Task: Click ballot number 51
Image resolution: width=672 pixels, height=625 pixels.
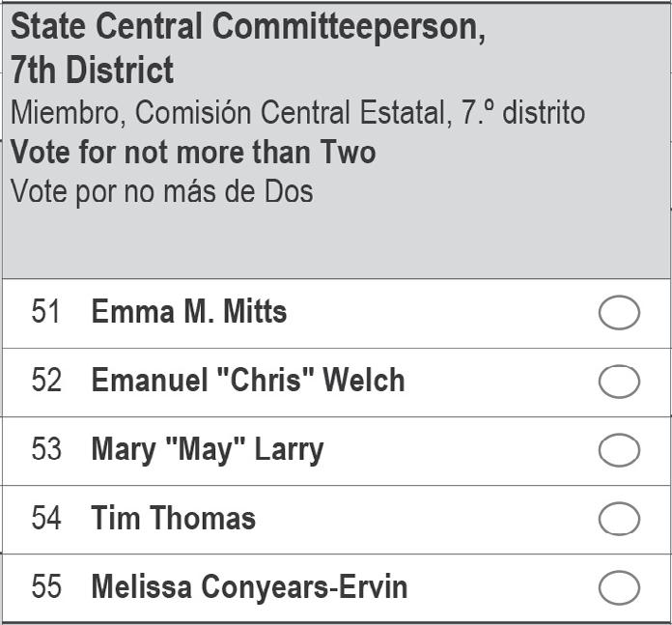Action: click(x=46, y=312)
